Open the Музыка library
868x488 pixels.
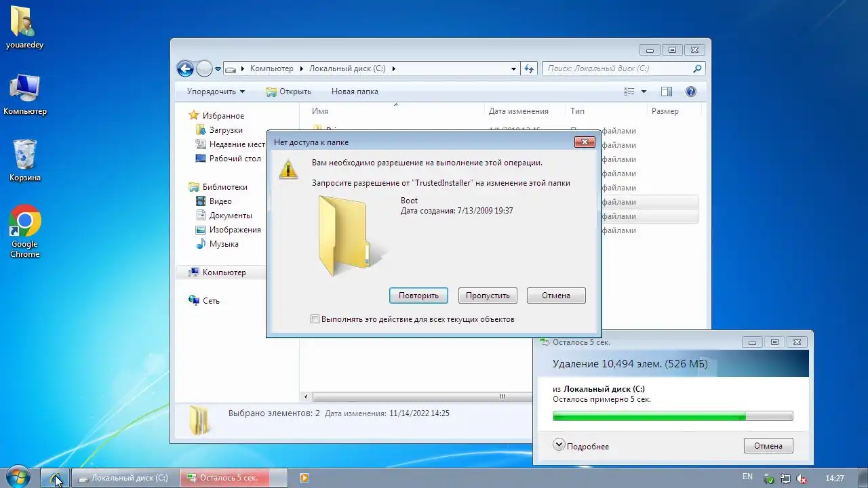coord(216,244)
